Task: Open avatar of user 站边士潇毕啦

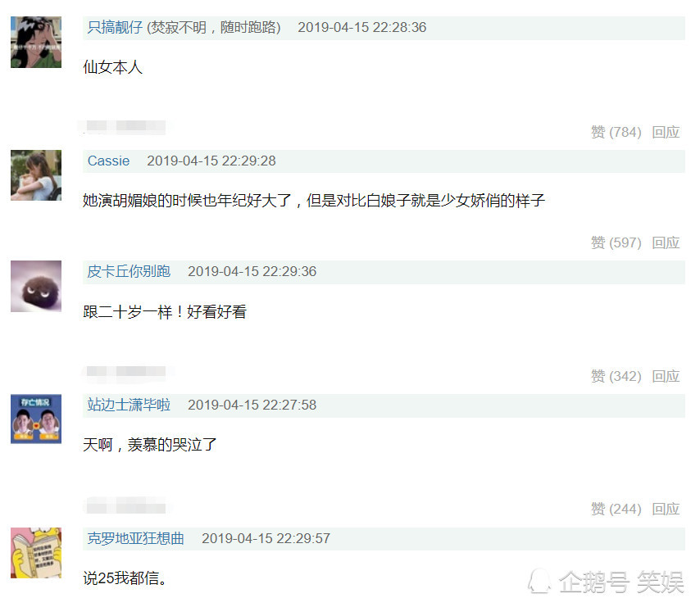Action: pos(36,419)
